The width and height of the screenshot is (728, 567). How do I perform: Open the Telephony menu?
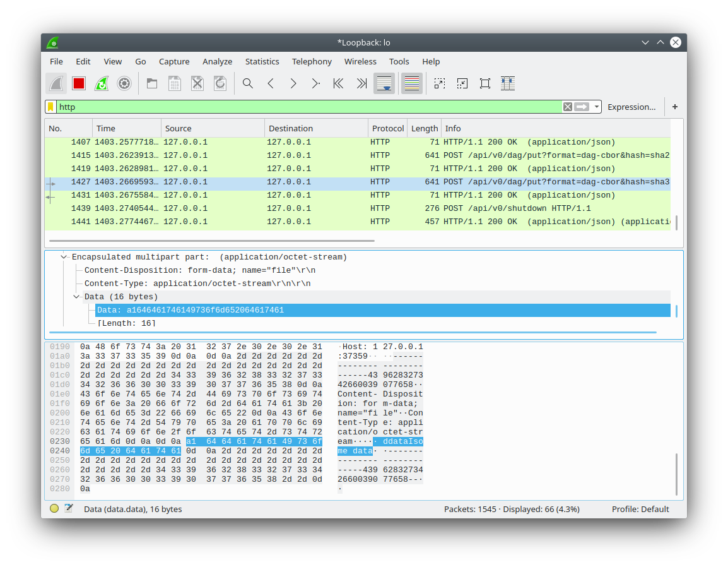pyautogui.click(x=312, y=61)
